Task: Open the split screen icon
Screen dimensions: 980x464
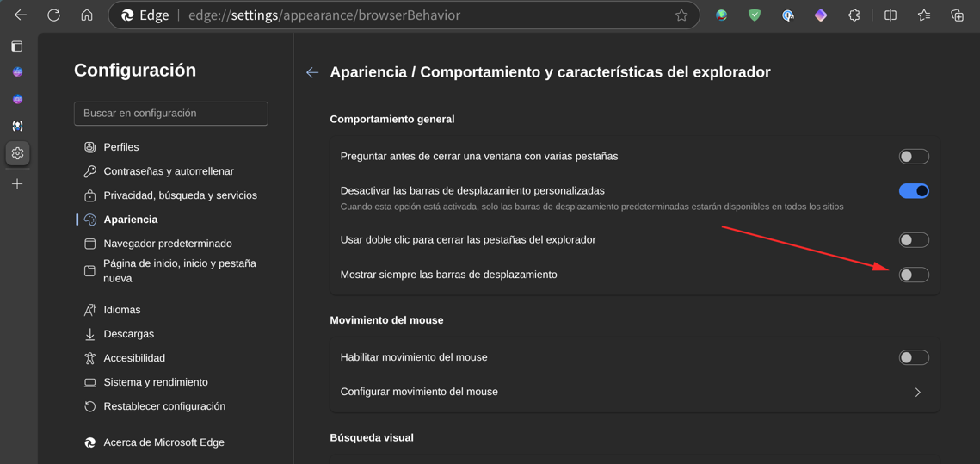Action: tap(890, 15)
